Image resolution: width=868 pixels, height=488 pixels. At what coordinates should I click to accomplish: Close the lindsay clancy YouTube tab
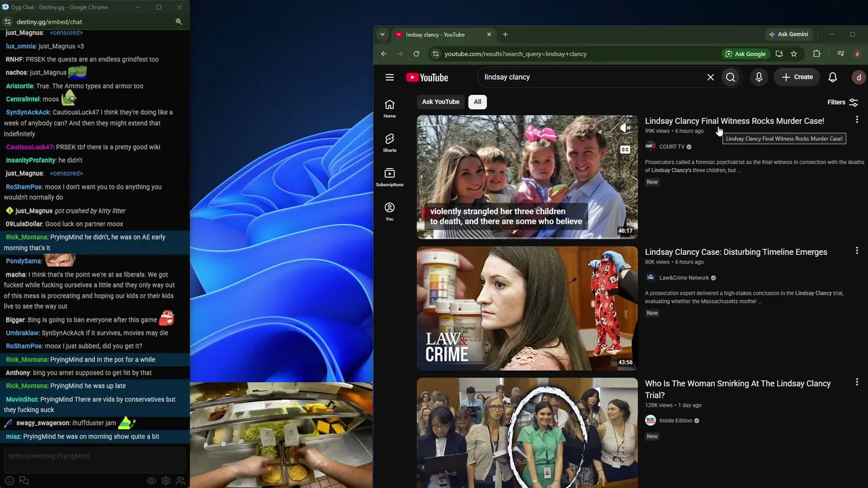(489, 35)
